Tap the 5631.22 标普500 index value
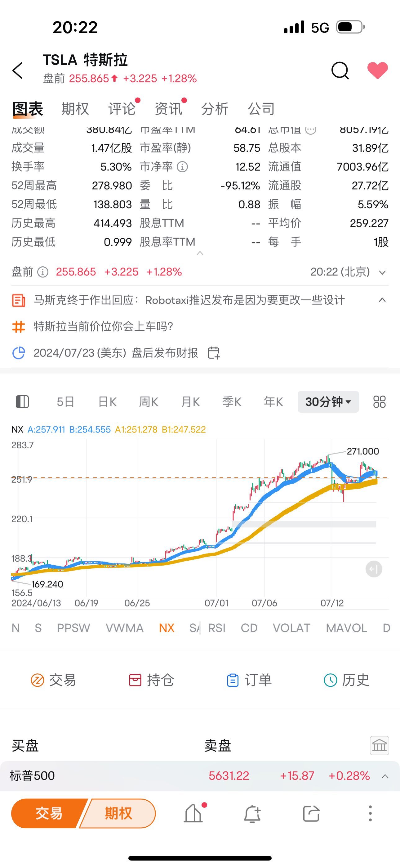 click(x=229, y=776)
